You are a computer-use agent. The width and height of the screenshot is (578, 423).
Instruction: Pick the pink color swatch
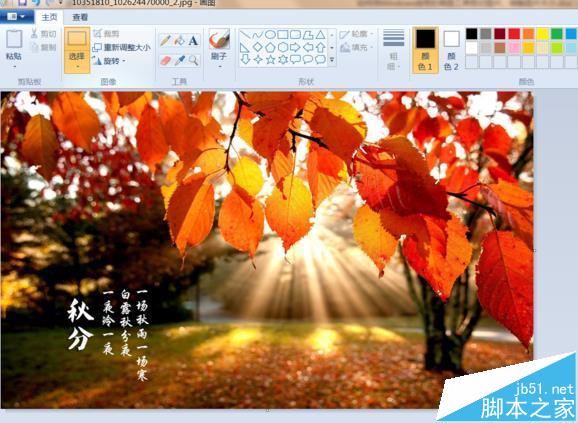514,48
